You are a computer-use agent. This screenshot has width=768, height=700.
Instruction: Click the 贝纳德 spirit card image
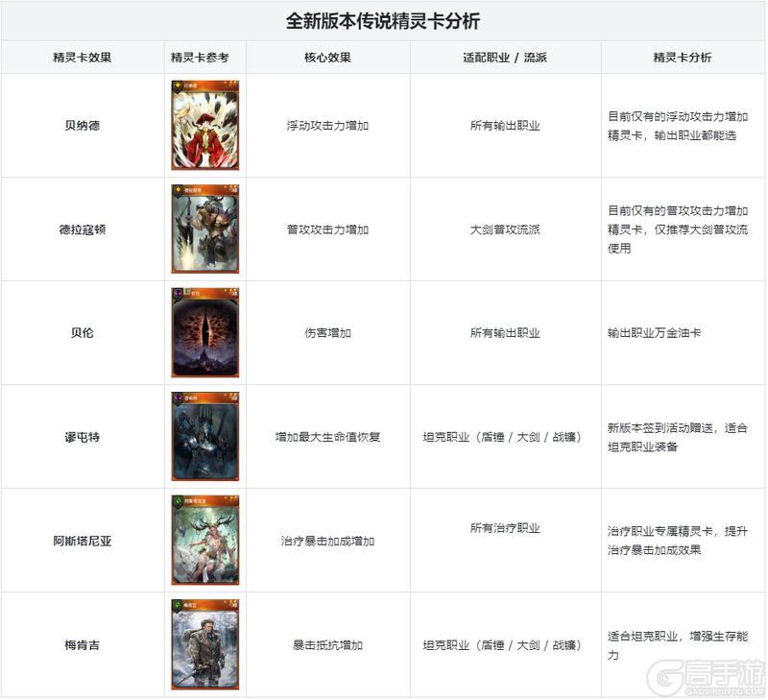204,125
